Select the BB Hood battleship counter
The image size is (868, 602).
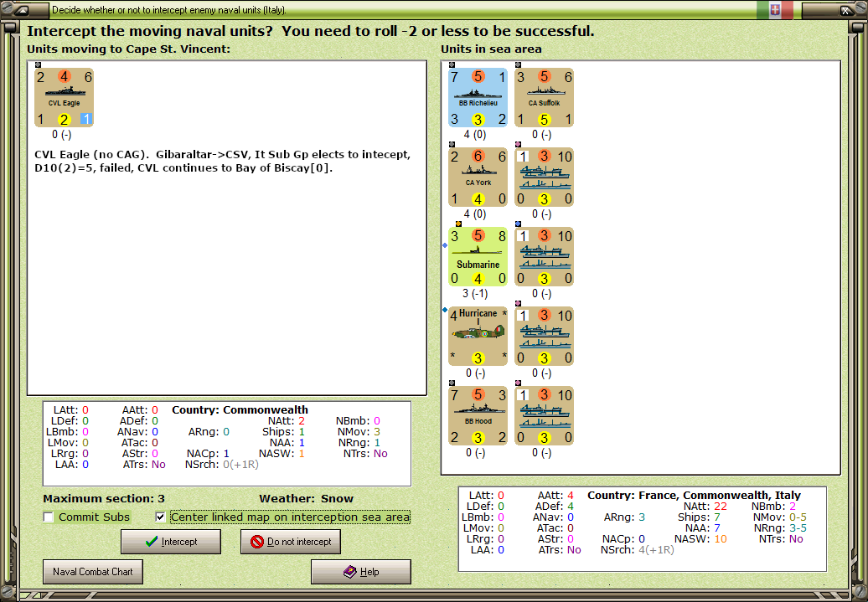click(478, 414)
